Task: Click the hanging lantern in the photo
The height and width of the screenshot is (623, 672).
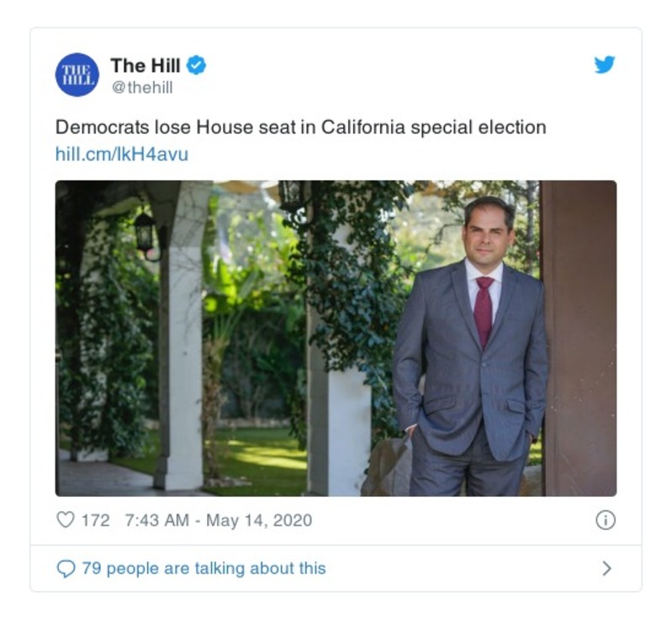Action: 145,230
